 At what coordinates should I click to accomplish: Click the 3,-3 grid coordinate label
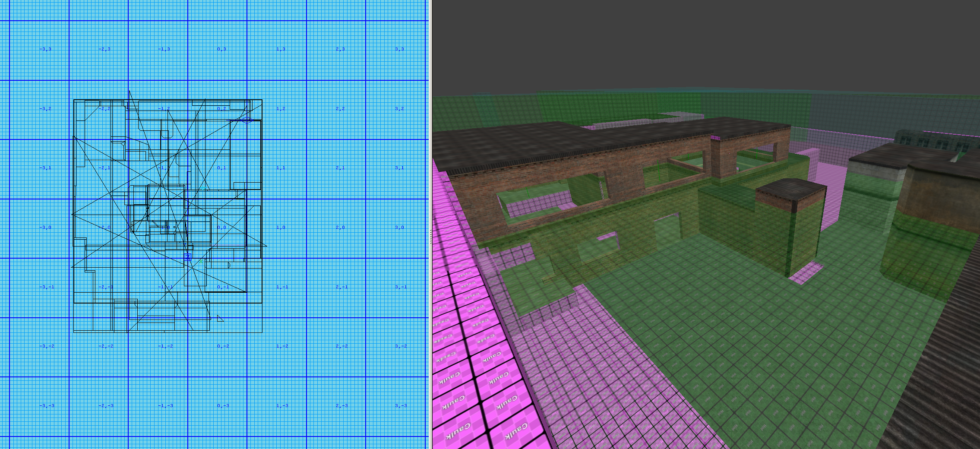(x=400, y=406)
